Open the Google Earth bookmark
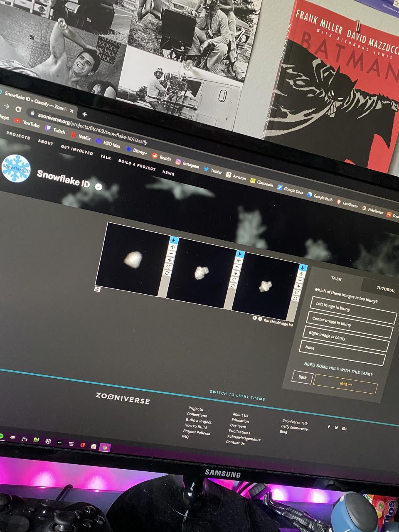399x532 pixels. click(320, 197)
